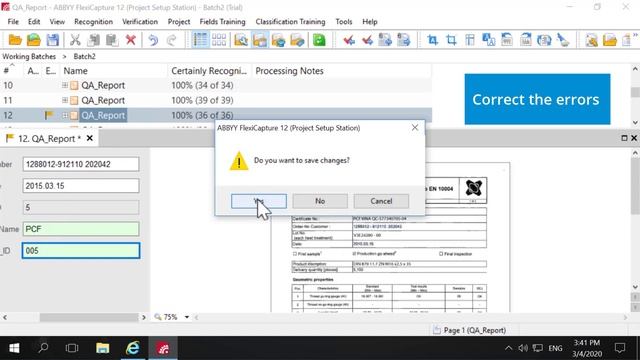Expand toolbar overflow chevron
This screenshot has width=640, height=360.
(x=635, y=36)
